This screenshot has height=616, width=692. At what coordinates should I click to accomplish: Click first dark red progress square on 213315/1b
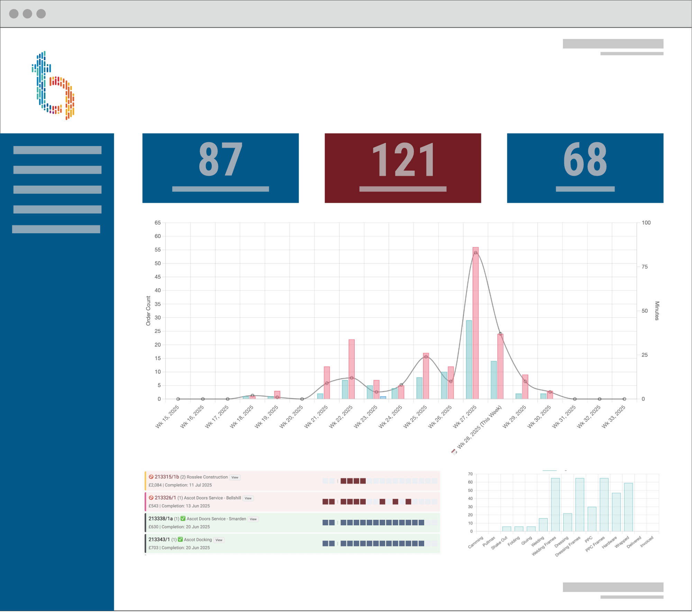[x=343, y=481]
